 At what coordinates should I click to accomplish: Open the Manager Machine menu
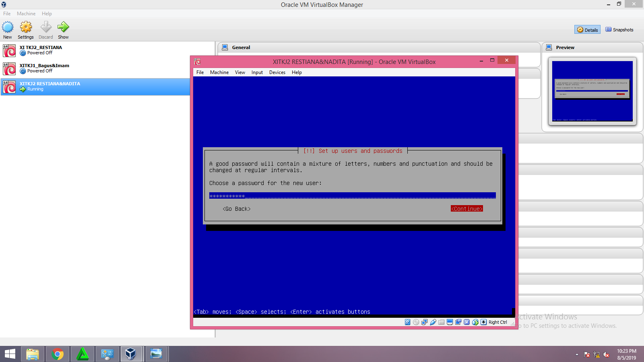pos(26,13)
